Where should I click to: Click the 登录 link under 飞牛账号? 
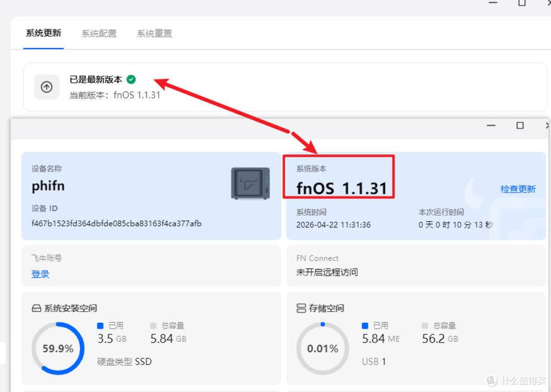pos(40,274)
